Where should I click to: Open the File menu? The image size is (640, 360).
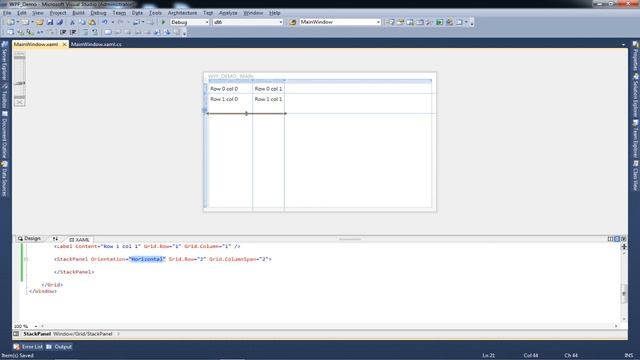tap(7, 13)
